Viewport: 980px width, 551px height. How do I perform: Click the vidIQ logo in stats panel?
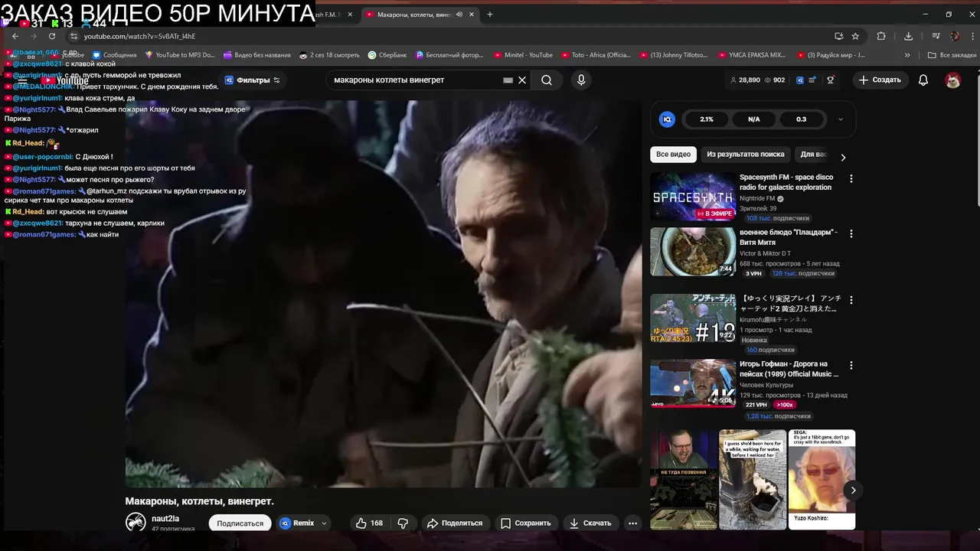pos(667,119)
